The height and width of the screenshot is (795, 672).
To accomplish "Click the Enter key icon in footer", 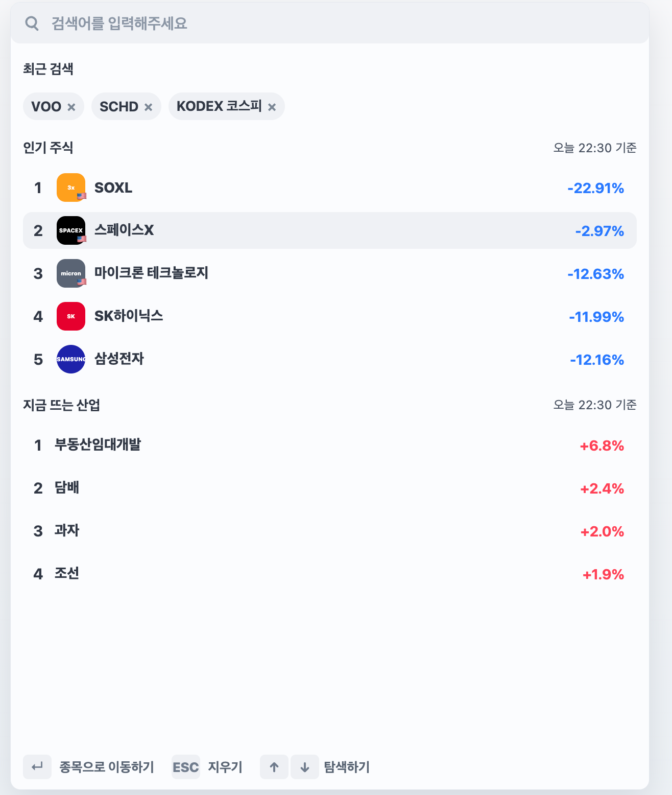I will (x=37, y=767).
